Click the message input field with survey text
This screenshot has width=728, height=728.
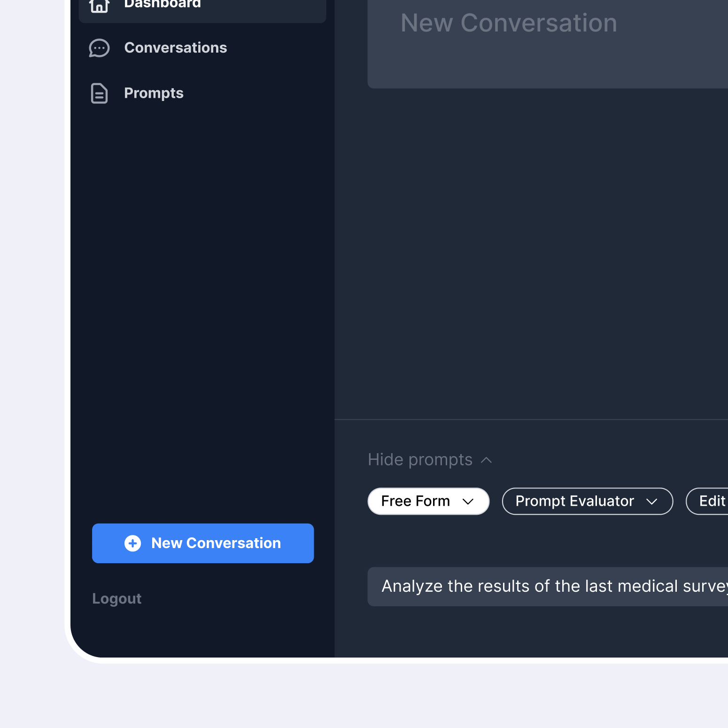click(x=548, y=587)
